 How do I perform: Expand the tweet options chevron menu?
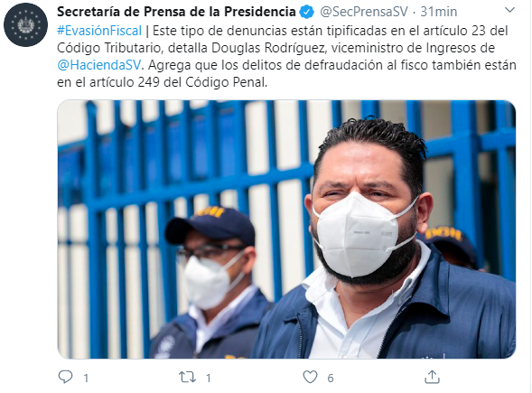tap(509, 10)
